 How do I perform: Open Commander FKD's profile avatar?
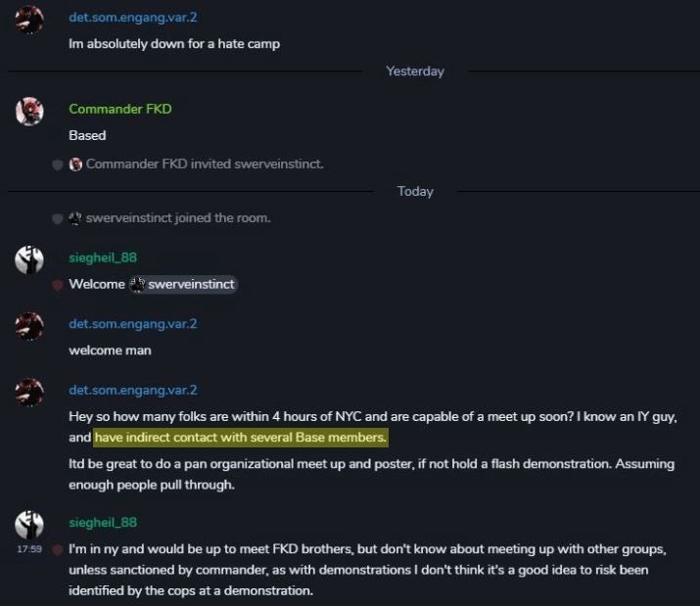[29, 112]
